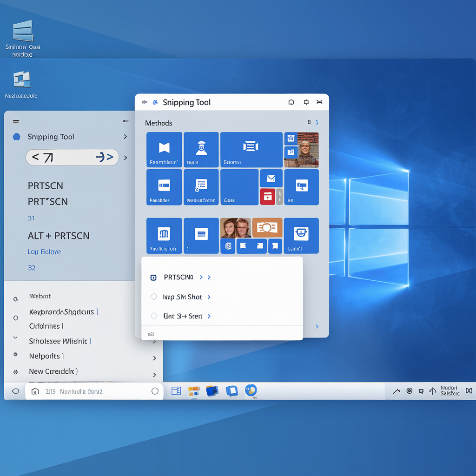Select the pin icon next to the bell
Image resolution: width=476 pixels, height=476 pixels.
(305, 102)
